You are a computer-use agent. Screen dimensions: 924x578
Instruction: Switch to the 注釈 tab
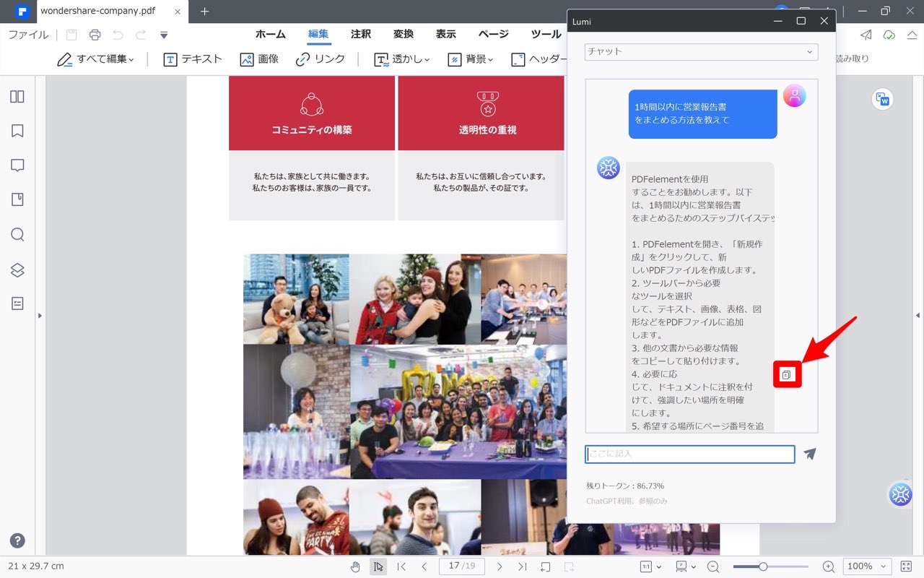[361, 34]
